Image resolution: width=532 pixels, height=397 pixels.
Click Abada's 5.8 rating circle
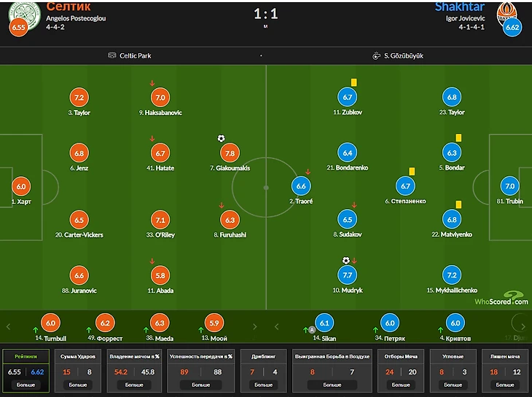click(x=160, y=275)
